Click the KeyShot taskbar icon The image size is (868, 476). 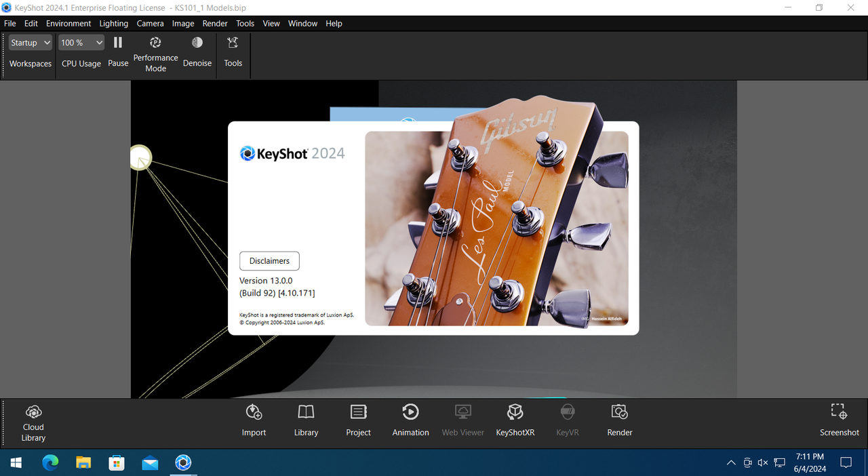coord(183,462)
